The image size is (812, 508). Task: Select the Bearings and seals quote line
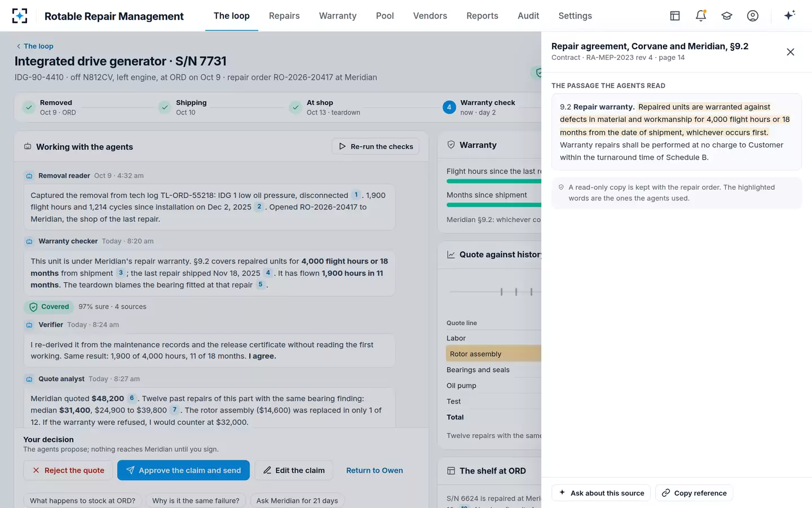(493, 370)
